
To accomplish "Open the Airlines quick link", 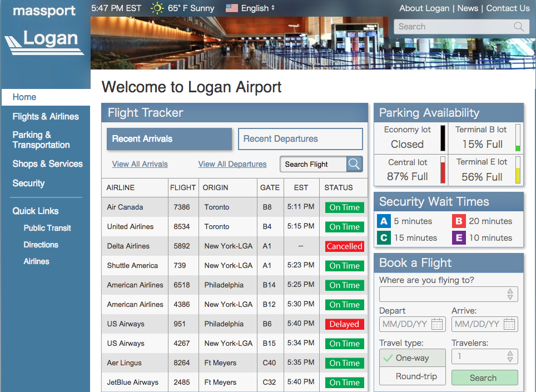I will click(36, 261).
